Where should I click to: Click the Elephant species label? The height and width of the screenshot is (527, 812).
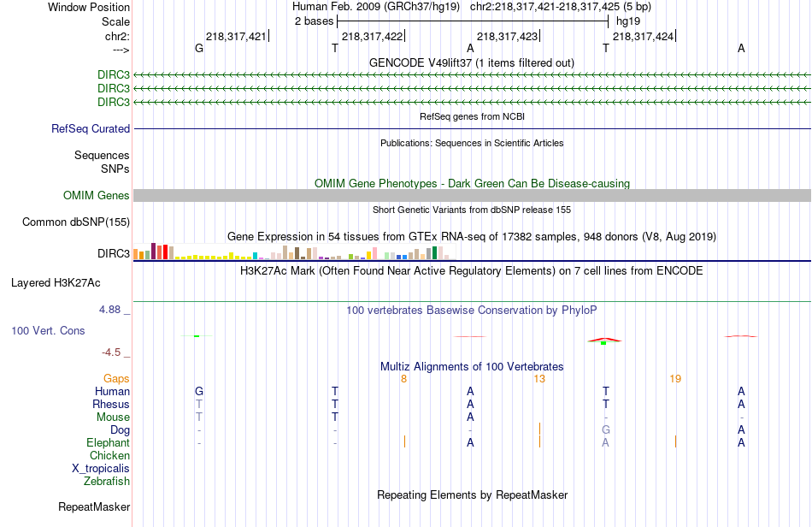coord(108,442)
